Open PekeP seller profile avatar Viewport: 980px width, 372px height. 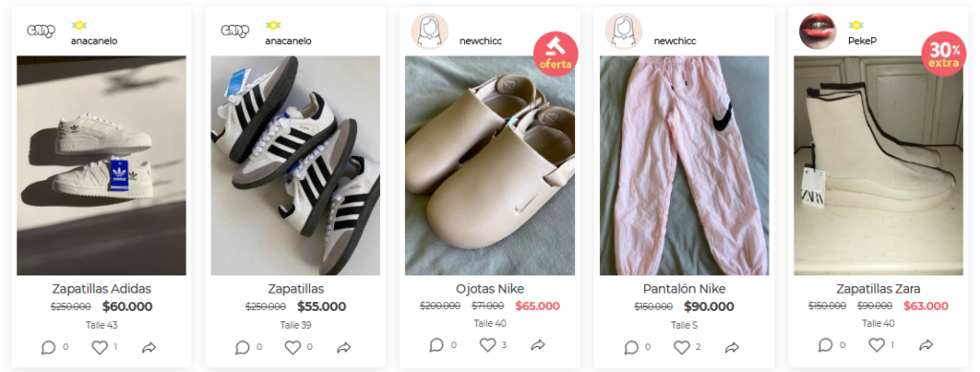818,32
